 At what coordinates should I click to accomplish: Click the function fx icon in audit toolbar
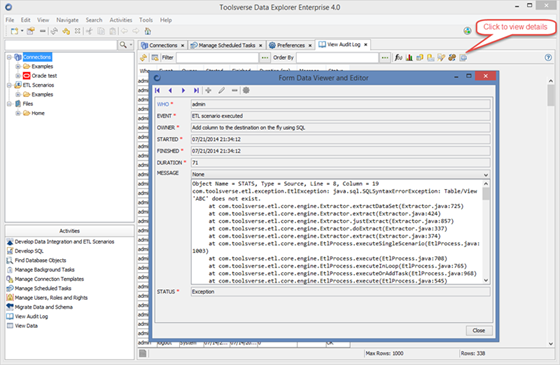click(x=398, y=58)
